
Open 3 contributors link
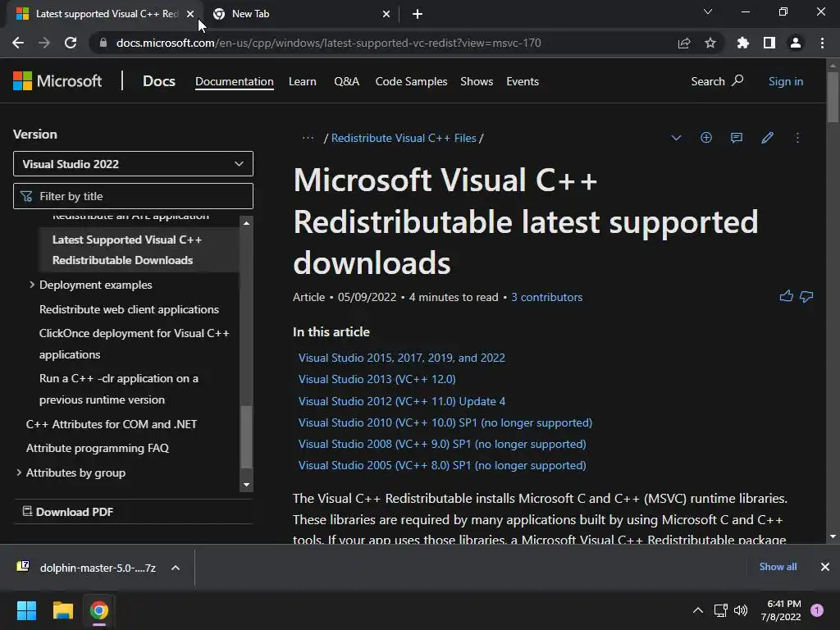(546, 297)
